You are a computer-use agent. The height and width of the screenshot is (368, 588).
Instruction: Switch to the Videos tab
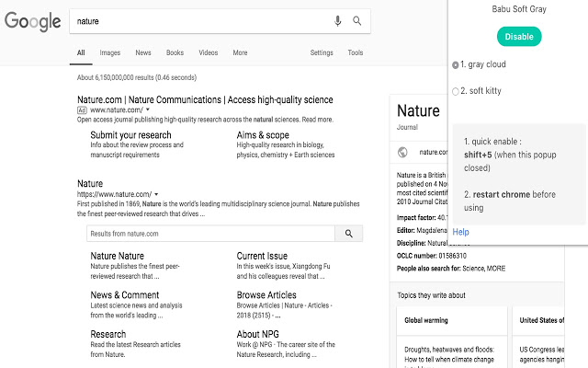209,52
